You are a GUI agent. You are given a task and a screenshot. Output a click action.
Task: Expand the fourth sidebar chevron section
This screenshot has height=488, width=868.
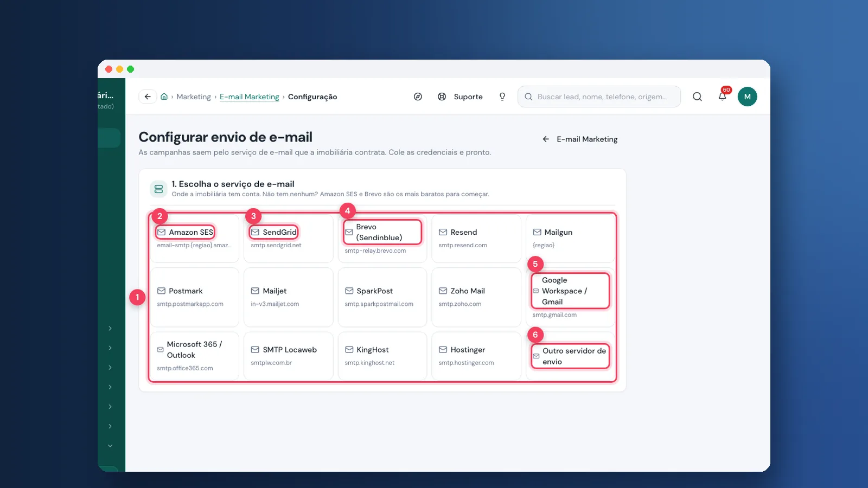click(110, 387)
